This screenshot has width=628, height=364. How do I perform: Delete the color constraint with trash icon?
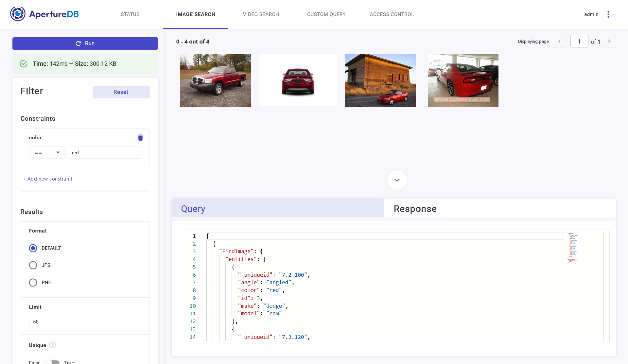tap(140, 137)
